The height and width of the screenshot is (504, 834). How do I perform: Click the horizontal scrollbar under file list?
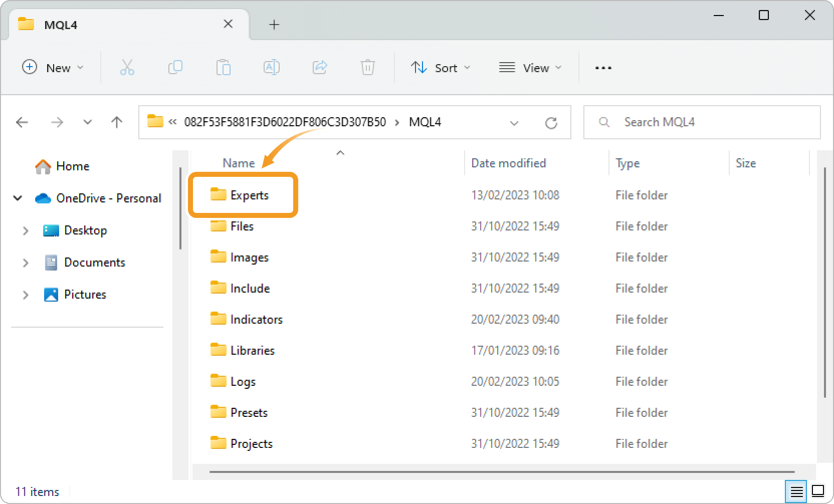[501, 471]
